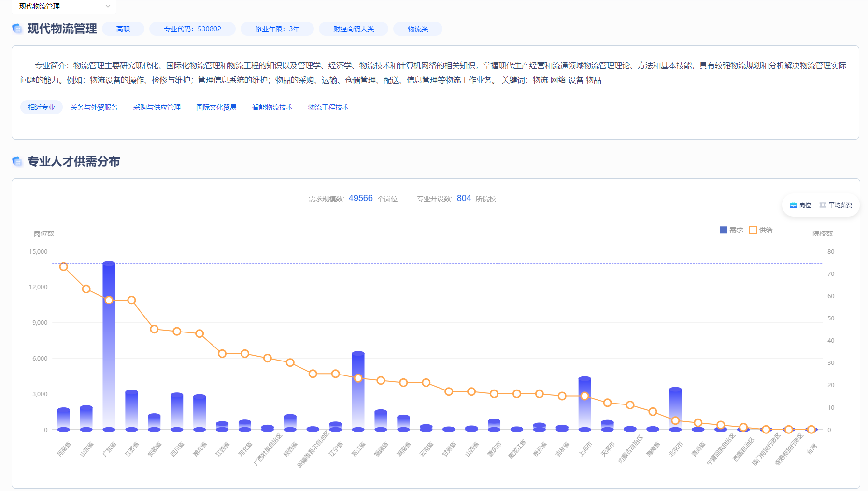Click the 广西壮族自治区 axis label
This screenshot has width=868, height=491.
tap(268, 449)
